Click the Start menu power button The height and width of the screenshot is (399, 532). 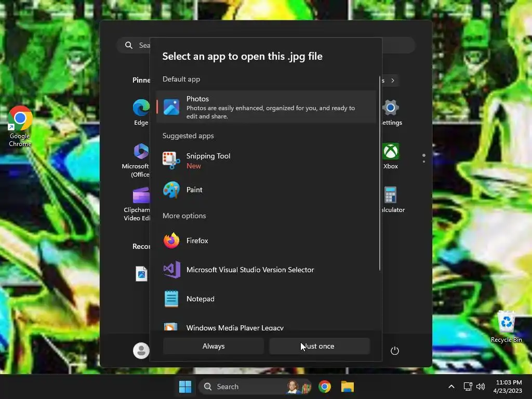coord(395,351)
